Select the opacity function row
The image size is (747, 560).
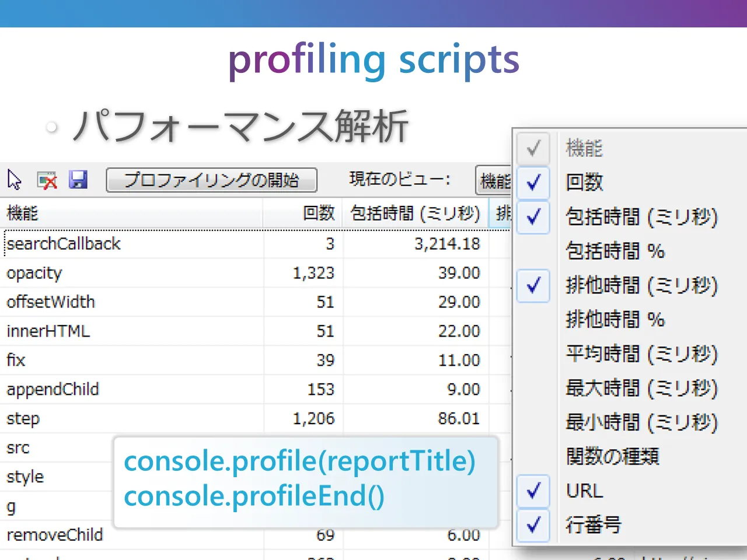[x=256, y=273]
